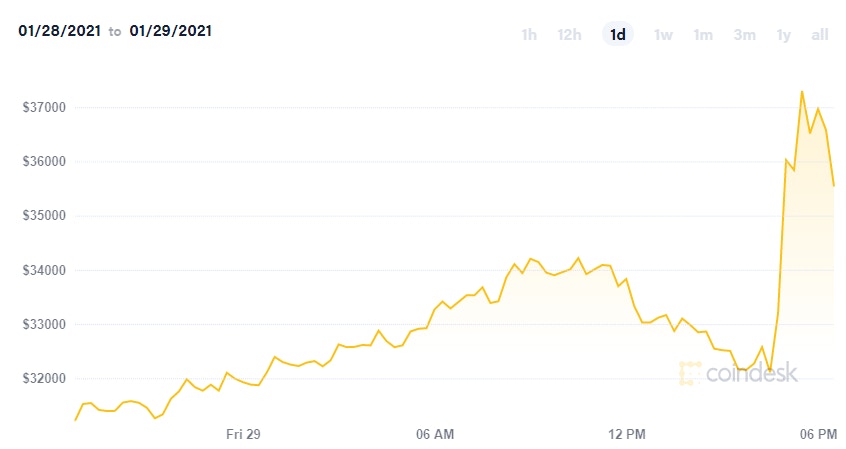
Task: Select the 3m time range
Action: click(x=744, y=35)
